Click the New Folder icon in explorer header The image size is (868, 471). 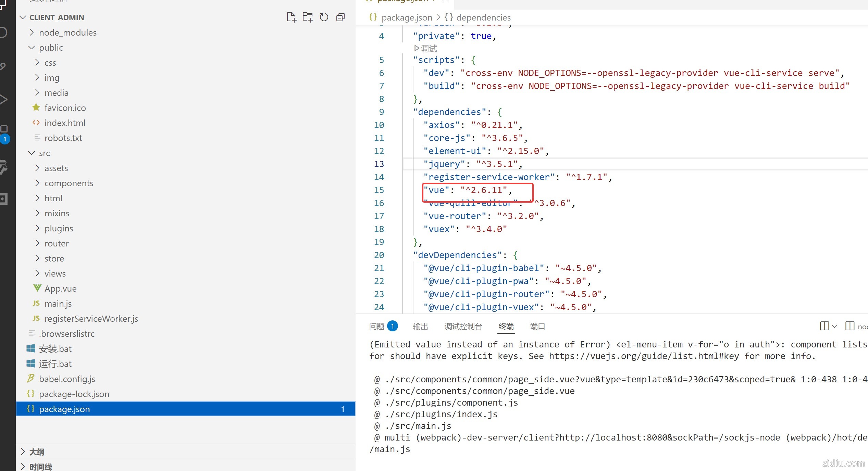pyautogui.click(x=307, y=17)
